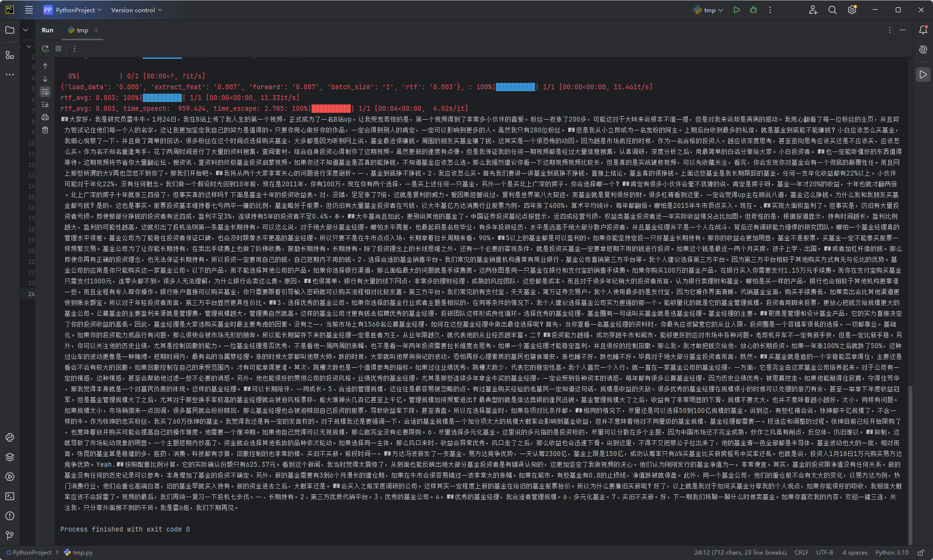Jump up the stack trace

click(45, 66)
